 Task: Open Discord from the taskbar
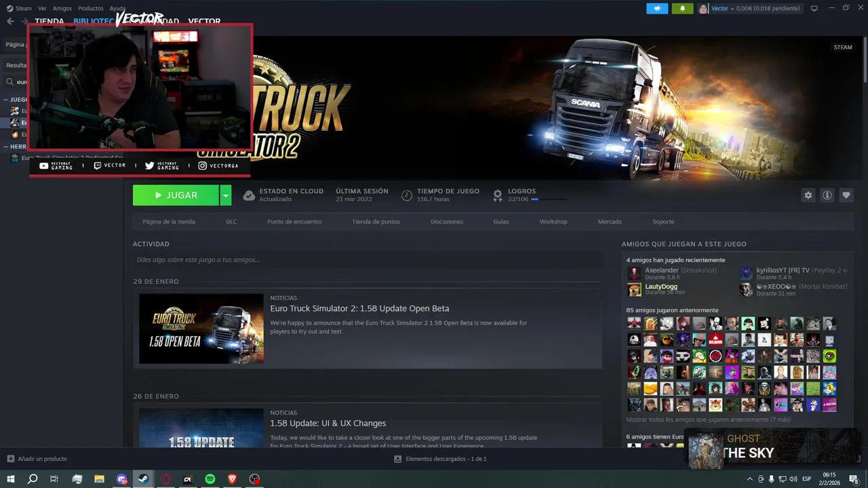[121, 479]
